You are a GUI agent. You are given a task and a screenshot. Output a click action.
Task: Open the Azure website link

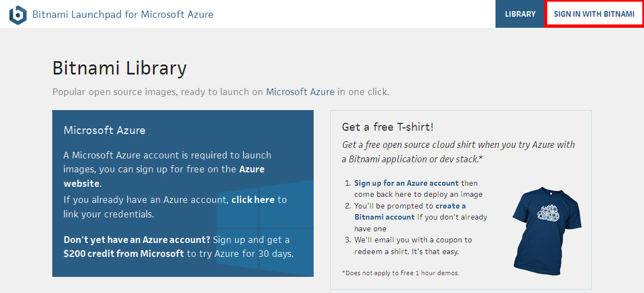coord(164,176)
